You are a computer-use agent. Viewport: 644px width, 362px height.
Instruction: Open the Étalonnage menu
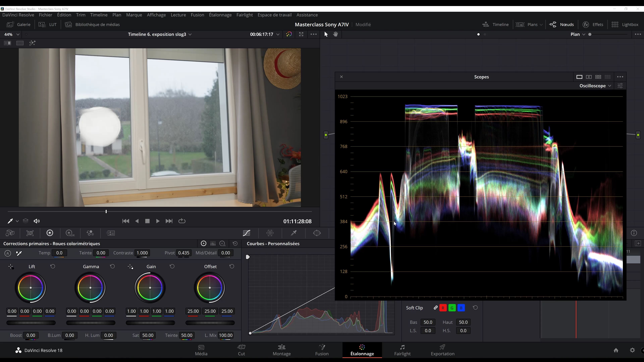coord(220,15)
